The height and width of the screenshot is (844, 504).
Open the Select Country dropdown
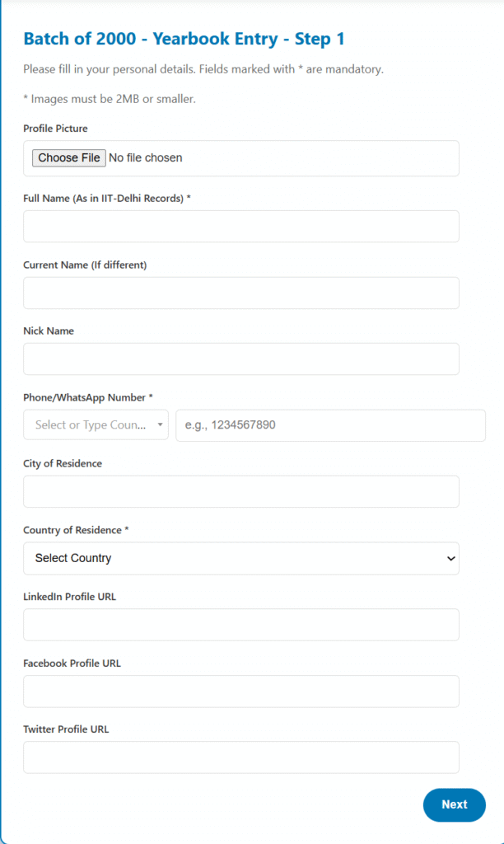click(240, 558)
